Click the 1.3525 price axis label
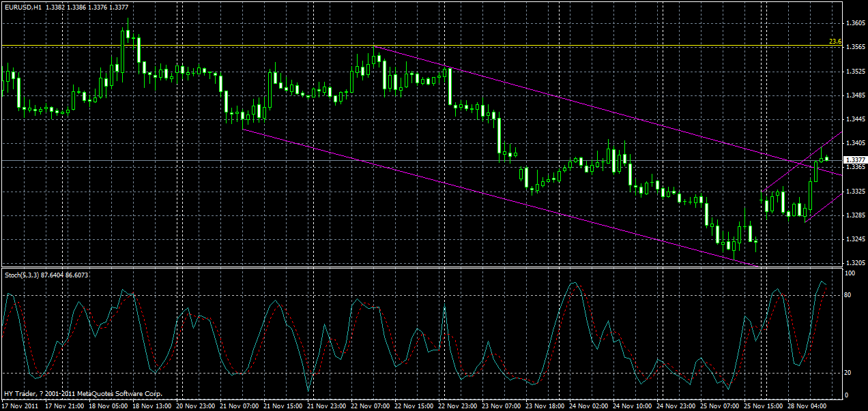The height and width of the screenshot is (411, 868). point(854,71)
